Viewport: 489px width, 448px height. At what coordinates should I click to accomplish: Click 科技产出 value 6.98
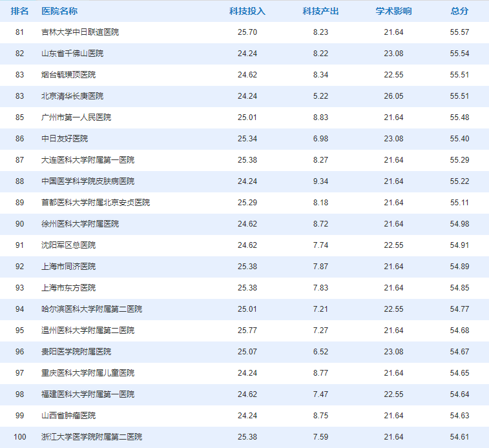tap(320, 139)
